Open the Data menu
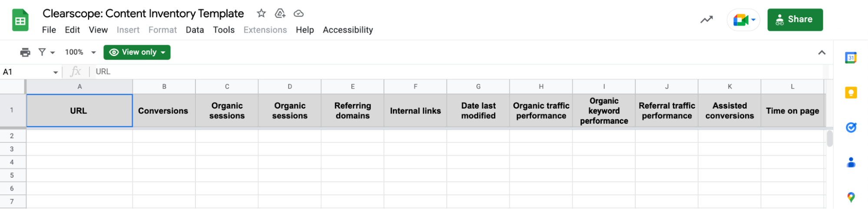Image resolution: width=868 pixels, height=209 pixels. tap(195, 30)
